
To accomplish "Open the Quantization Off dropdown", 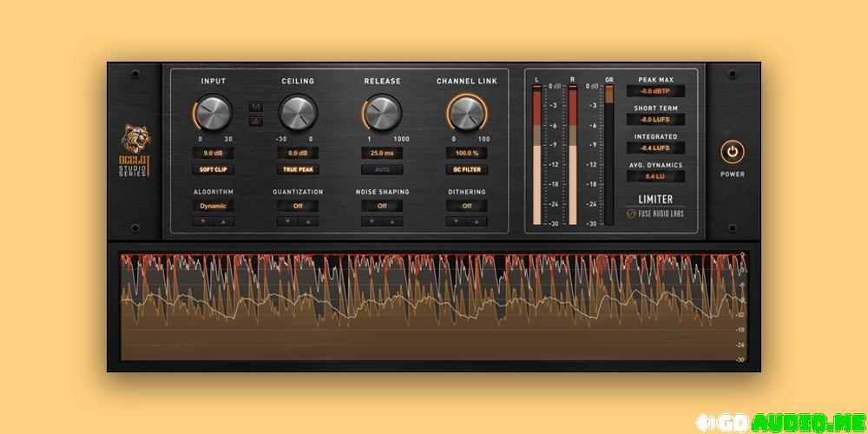I will pos(298,206).
